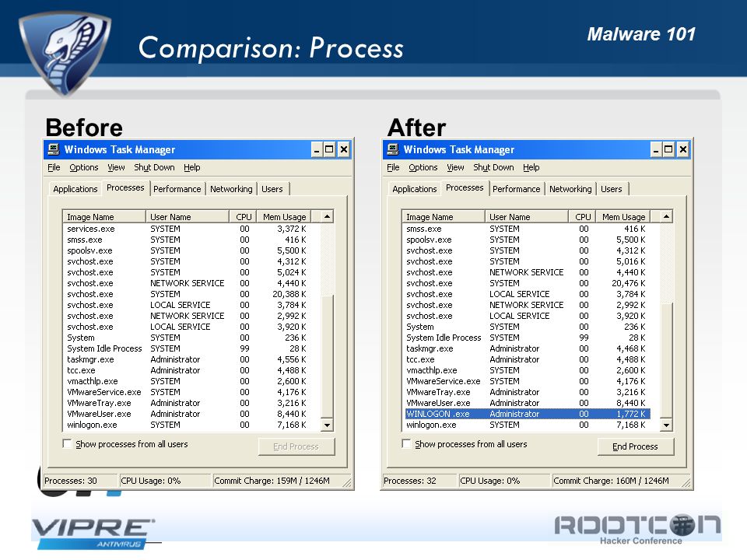Viewport: 747px width, 560px height.
Task: Switch to Users tab in After window
Action: 612,189
